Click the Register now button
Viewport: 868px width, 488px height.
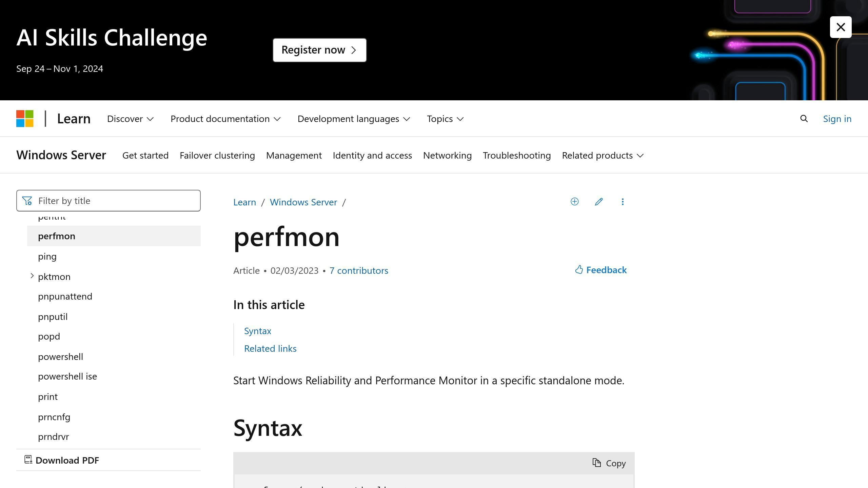click(319, 50)
